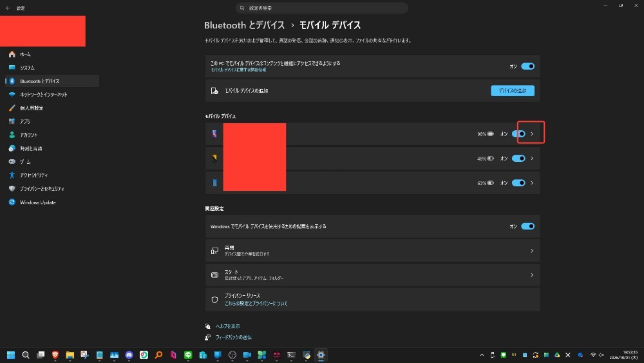Open the orange magnifier app in taskbar
The width and height of the screenshot is (644, 363).
158,355
